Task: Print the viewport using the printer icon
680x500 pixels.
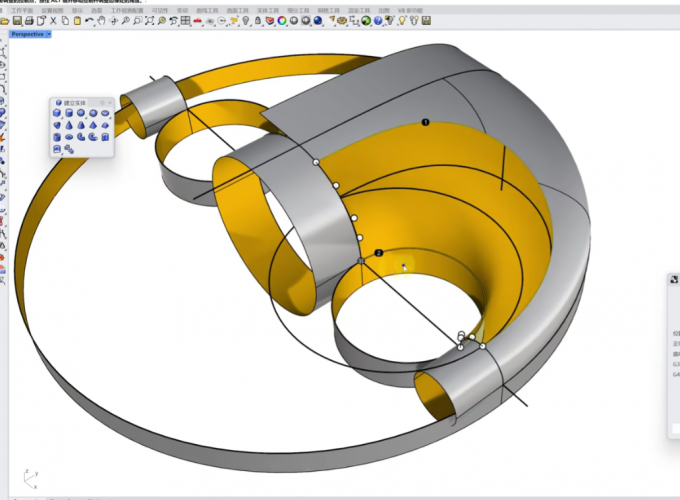Action: [29, 21]
